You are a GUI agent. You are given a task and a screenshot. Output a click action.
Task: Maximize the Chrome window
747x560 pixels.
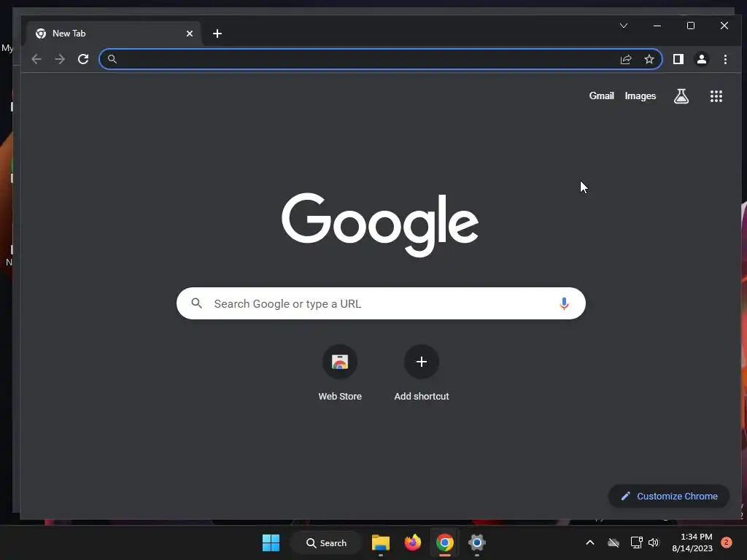(x=691, y=26)
